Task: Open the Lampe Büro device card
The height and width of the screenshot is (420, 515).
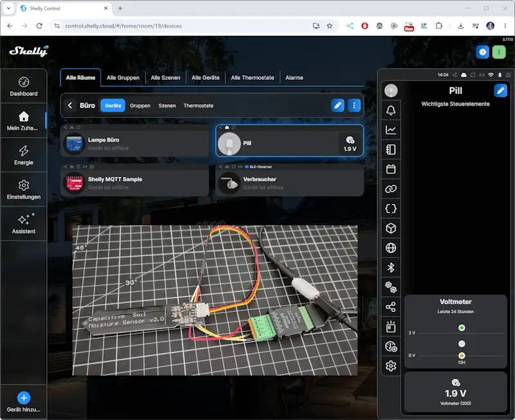Action: (135, 141)
